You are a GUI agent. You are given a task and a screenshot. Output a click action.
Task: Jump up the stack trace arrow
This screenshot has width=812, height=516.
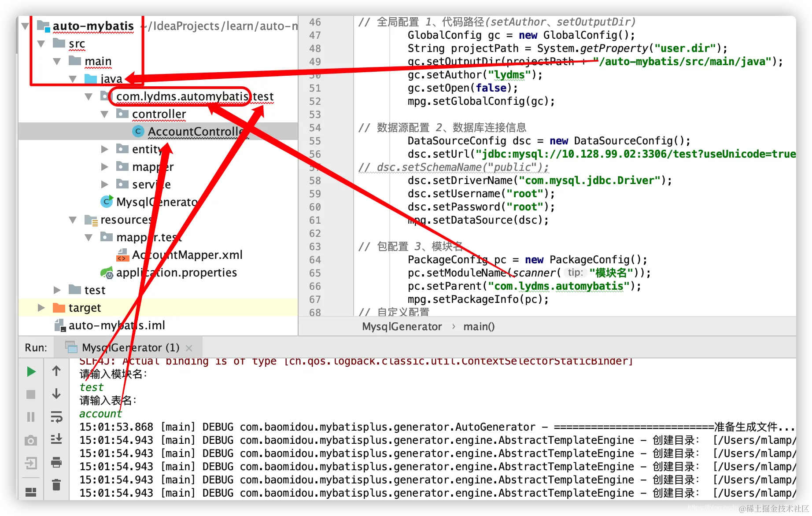coord(56,371)
